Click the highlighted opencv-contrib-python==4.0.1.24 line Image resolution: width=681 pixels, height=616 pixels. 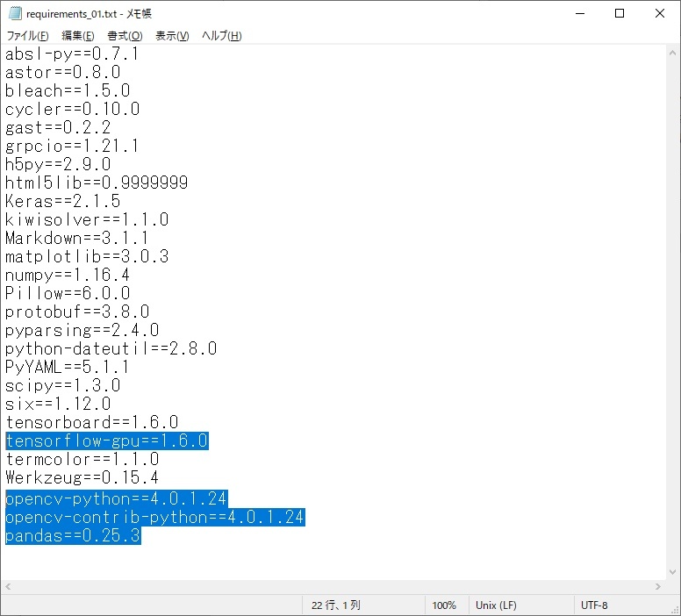pyautogui.click(x=155, y=517)
